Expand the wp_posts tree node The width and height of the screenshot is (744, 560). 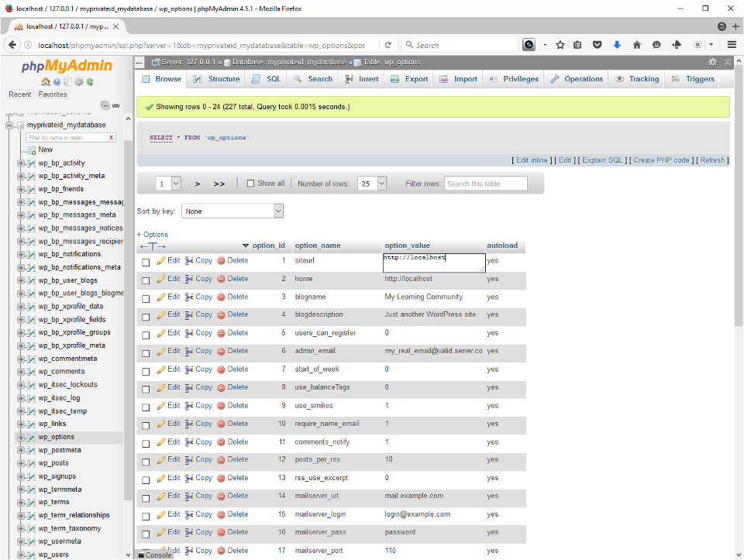(x=20, y=463)
